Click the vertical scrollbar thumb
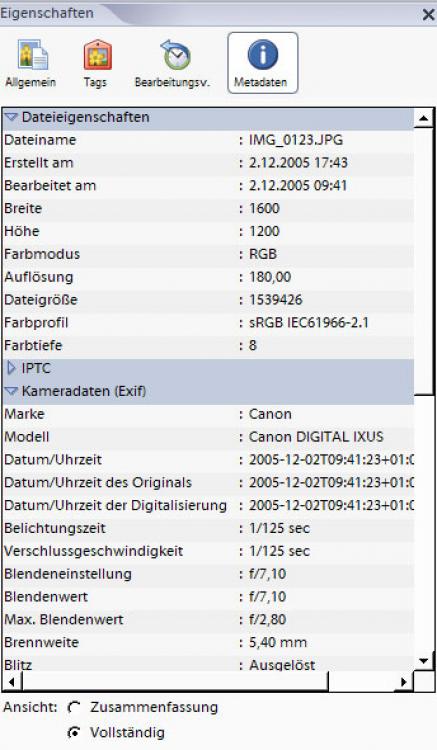437x750 pixels. pyautogui.click(x=424, y=261)
